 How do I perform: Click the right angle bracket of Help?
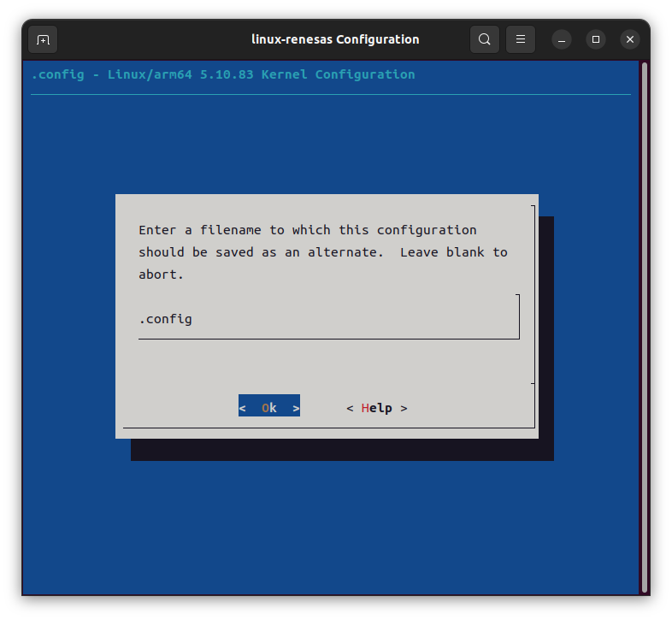(404, 408)
